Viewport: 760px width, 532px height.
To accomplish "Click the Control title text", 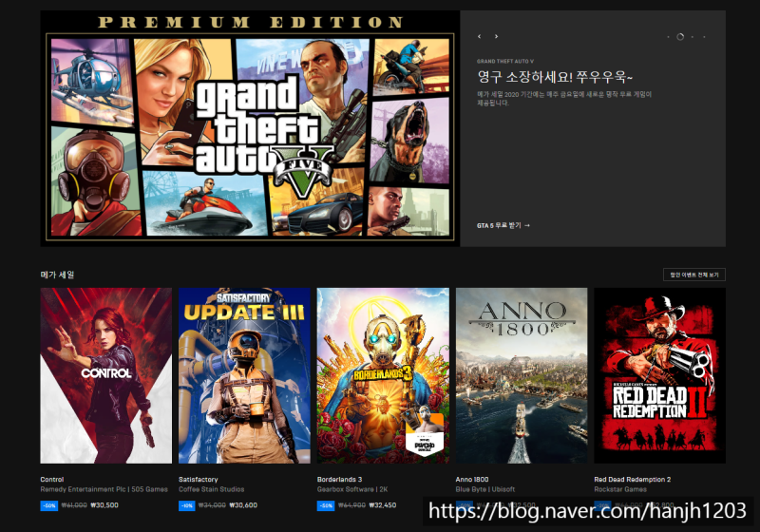I will tap(52, 479).
